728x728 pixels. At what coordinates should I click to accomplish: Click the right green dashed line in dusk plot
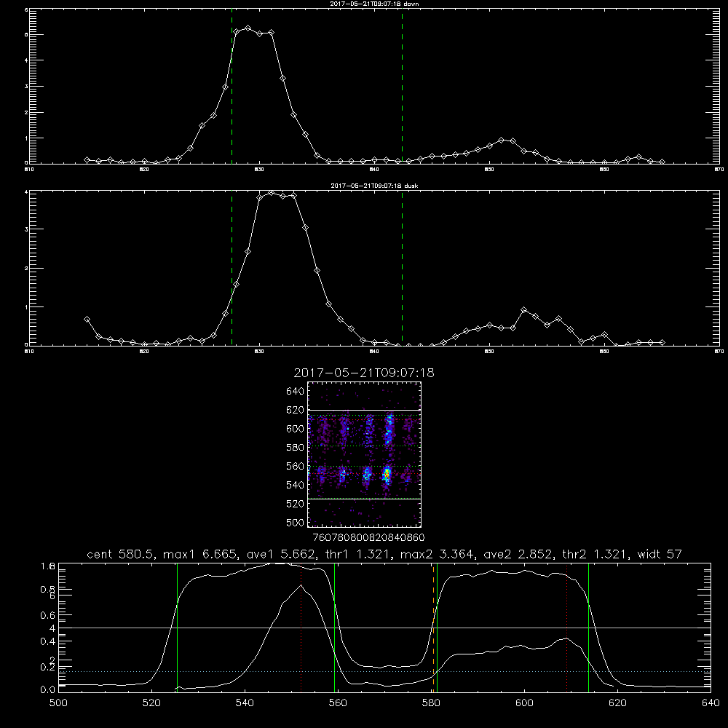[402, 268]
